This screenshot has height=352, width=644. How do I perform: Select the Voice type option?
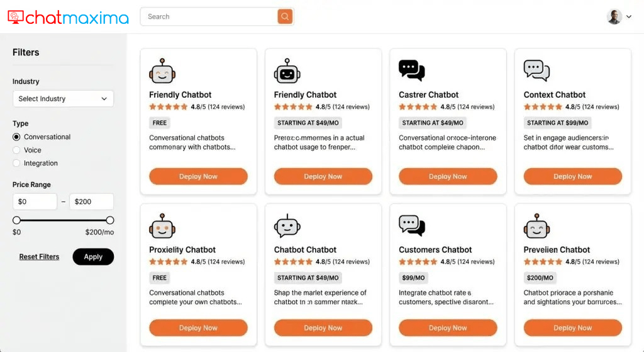click(x=17, y=150)
